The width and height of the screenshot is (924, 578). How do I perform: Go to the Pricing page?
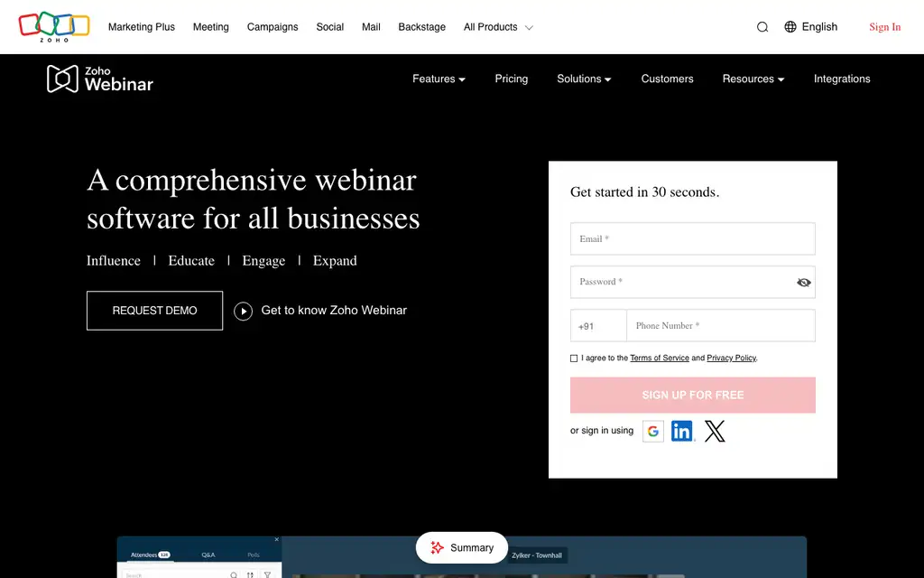pyautogui.click(x=512, y=79)
